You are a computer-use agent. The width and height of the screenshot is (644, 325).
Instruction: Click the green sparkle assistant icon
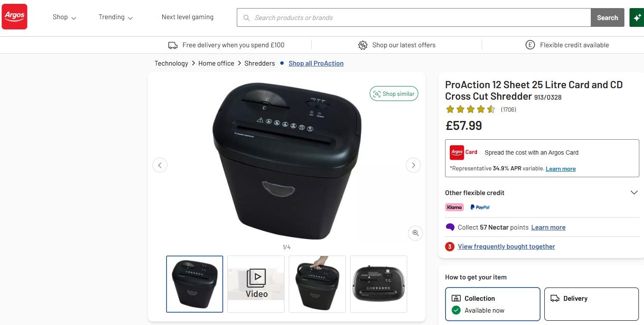tap(637, 17)
